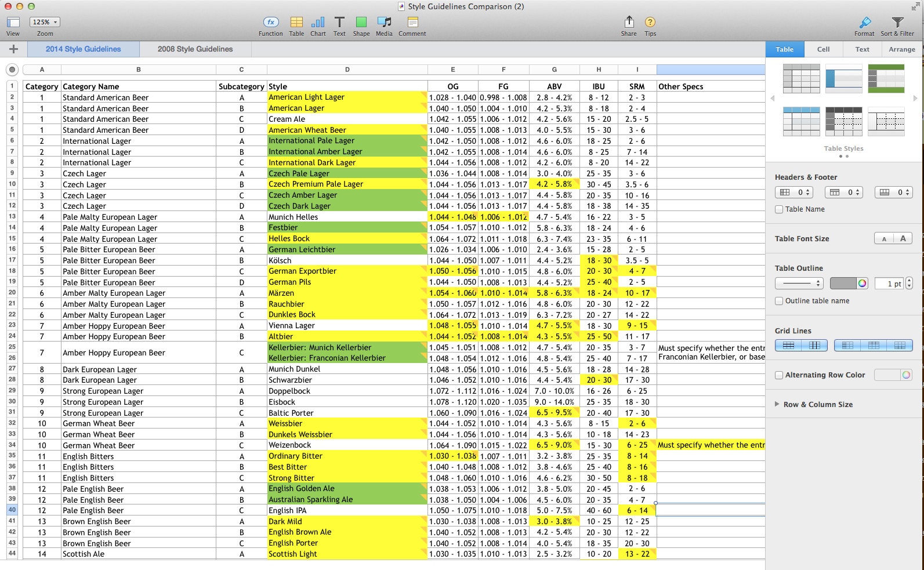Screen dimensions: 924x570
Task: Insert a Shape from the toolbar
Action: [361, 23]
